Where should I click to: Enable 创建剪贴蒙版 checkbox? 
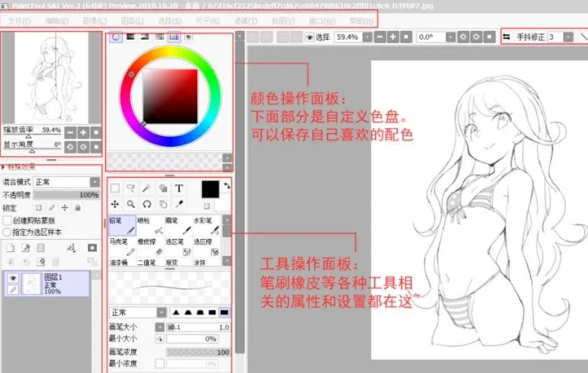tap(7, 220)
